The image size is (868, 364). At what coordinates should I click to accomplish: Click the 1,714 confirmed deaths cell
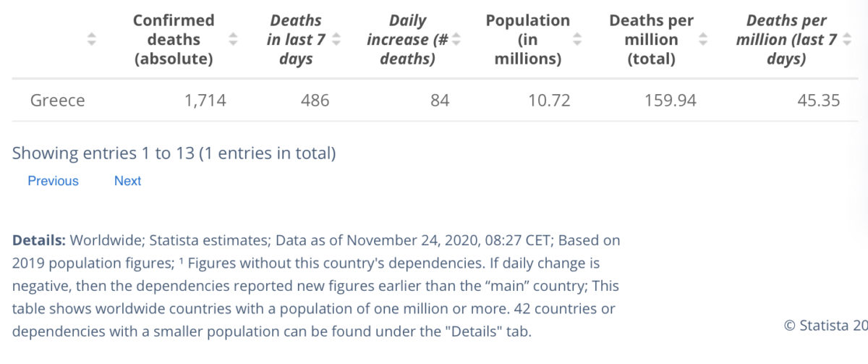pos(205,101)
